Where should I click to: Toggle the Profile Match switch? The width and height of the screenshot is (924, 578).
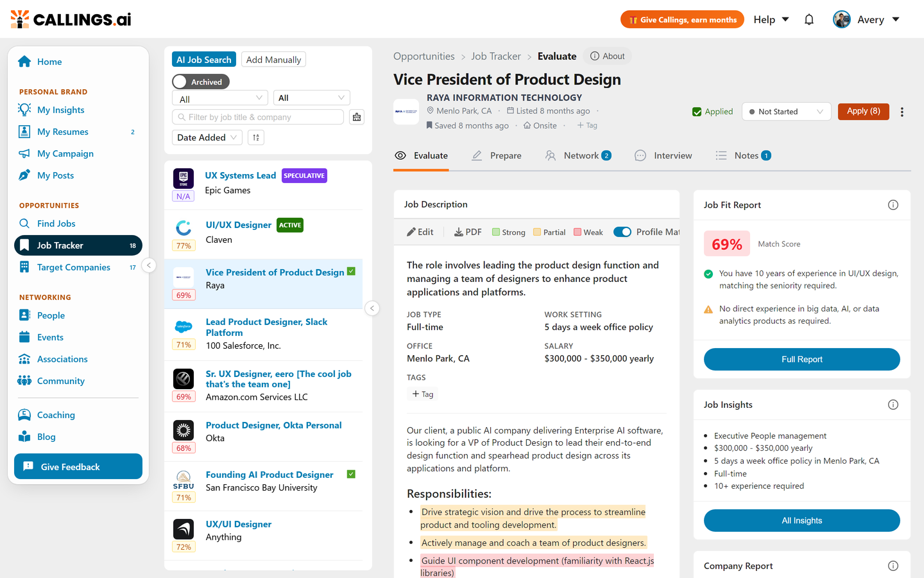622,232
